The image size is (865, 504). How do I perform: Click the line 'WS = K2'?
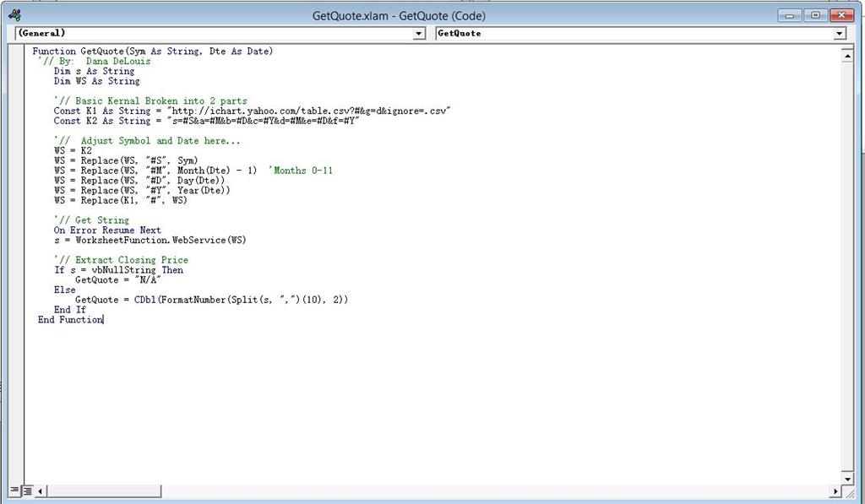pos(73,150)
